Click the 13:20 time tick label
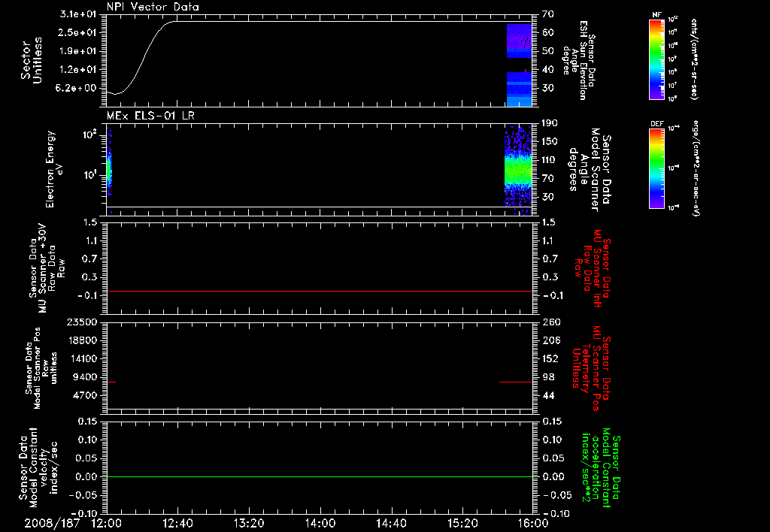 (x=249, y=523)
